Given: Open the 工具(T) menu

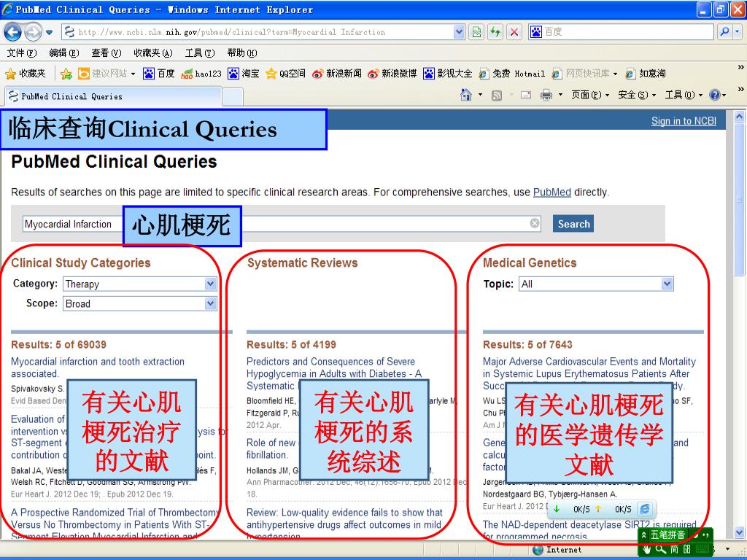Looking at the screenshot, I should click(x=200, y=52).
